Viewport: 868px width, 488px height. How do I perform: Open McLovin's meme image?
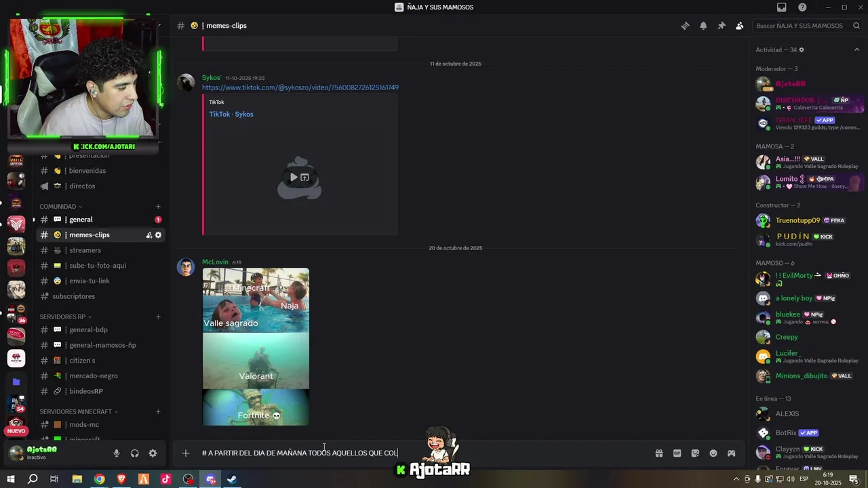tap(256, 347)
